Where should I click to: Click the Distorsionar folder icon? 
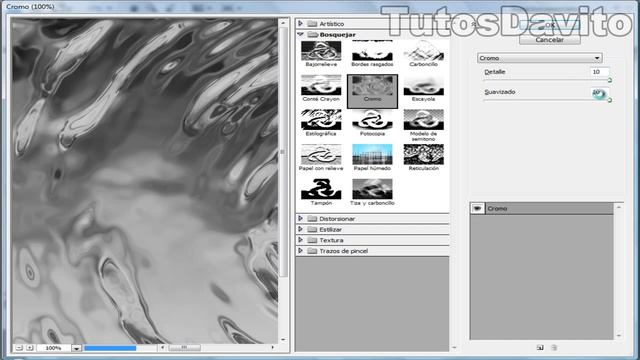click(312, 219)
